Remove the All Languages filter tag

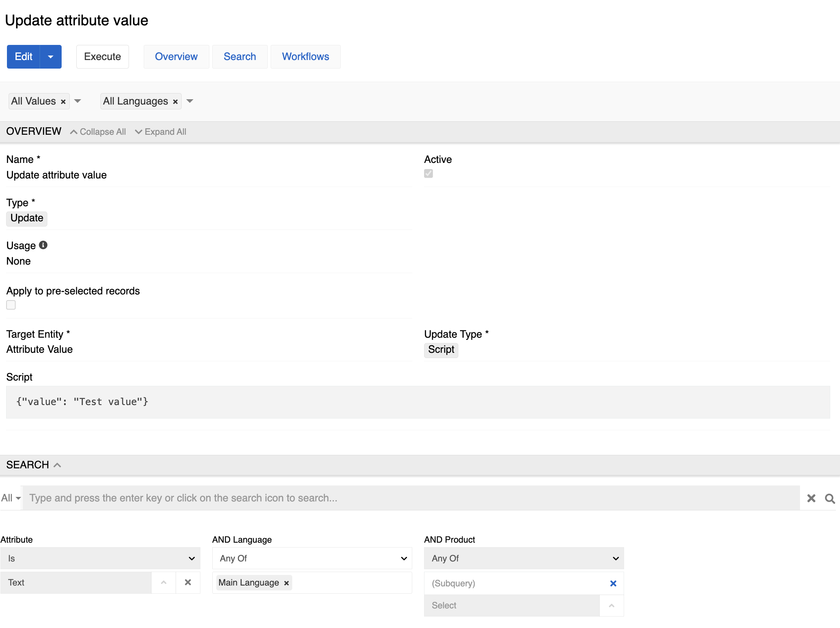click(175, 102)
